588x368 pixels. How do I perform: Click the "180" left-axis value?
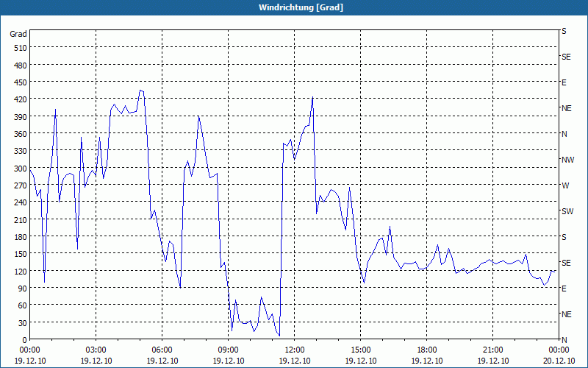tap(21, 237)
